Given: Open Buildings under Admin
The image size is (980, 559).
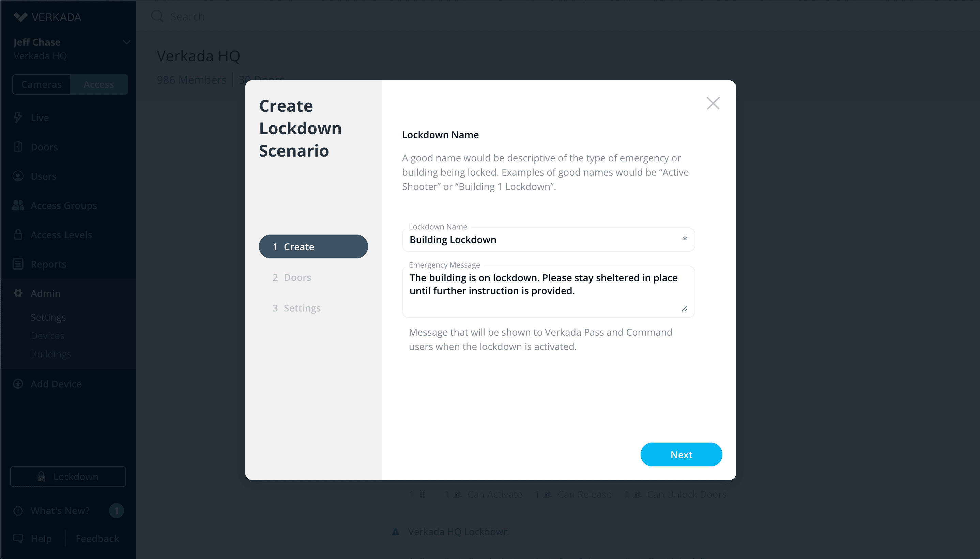Looking at the screenshot, I should pos(51,354).
